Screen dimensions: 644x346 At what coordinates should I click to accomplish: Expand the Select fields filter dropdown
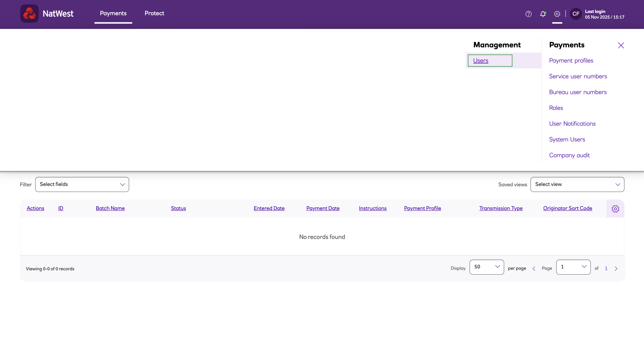tap(82, 184)
